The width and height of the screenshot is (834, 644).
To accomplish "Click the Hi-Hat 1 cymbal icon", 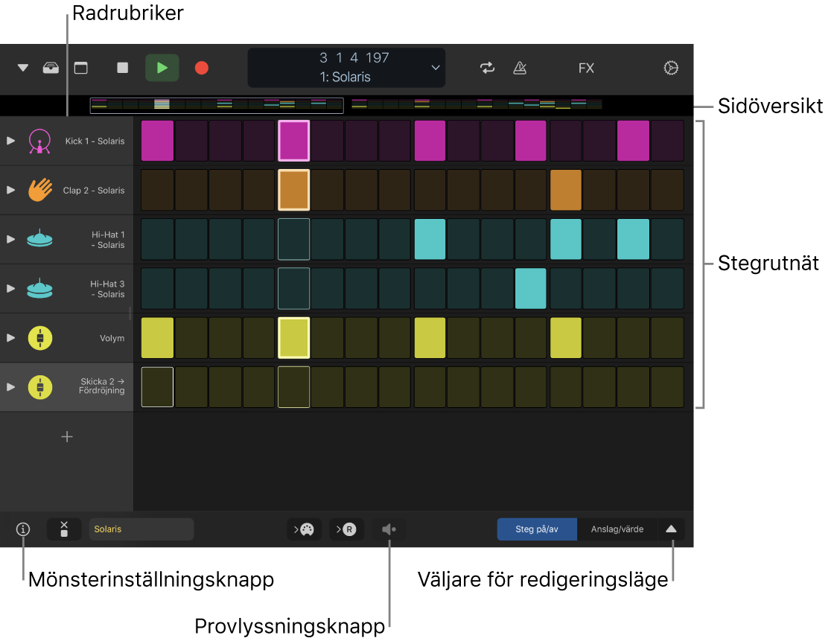I will pos(40,239).
